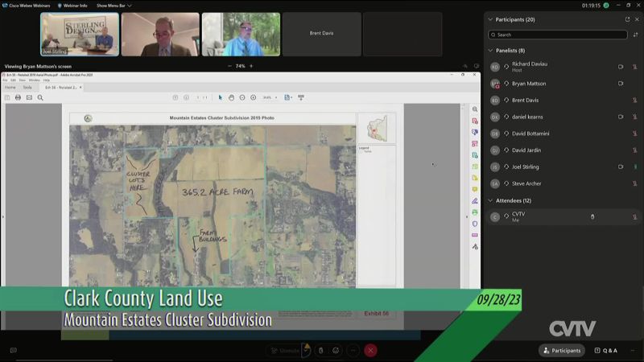Select panelist Richard Daviau
Image resolution: width=644 pixels, height=362 pixels.
tap(563, 67)
